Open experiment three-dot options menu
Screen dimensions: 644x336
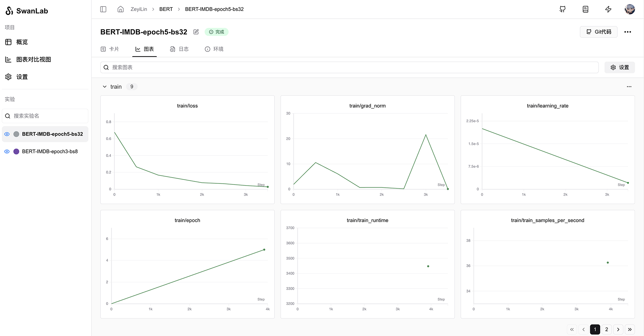(x=628, y=32)
